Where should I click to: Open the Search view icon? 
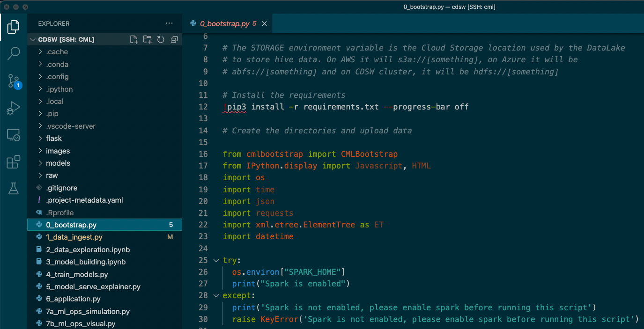click(14, 53)
